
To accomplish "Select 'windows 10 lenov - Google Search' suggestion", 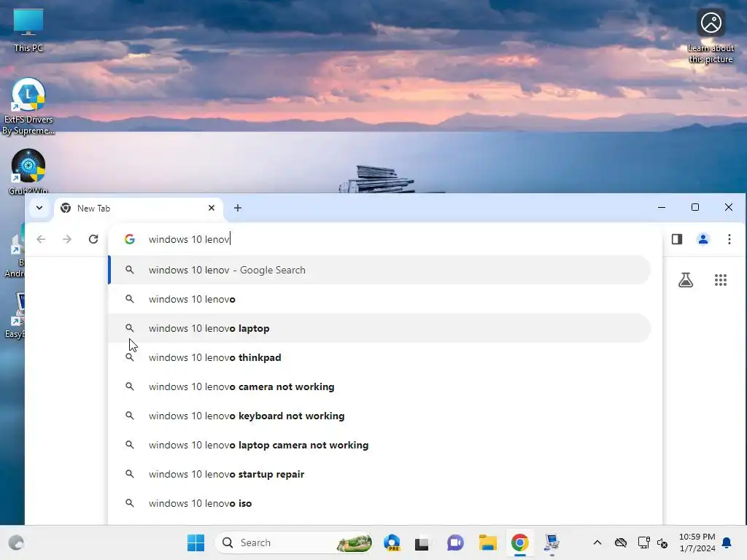I will click(x=379, y=270).
